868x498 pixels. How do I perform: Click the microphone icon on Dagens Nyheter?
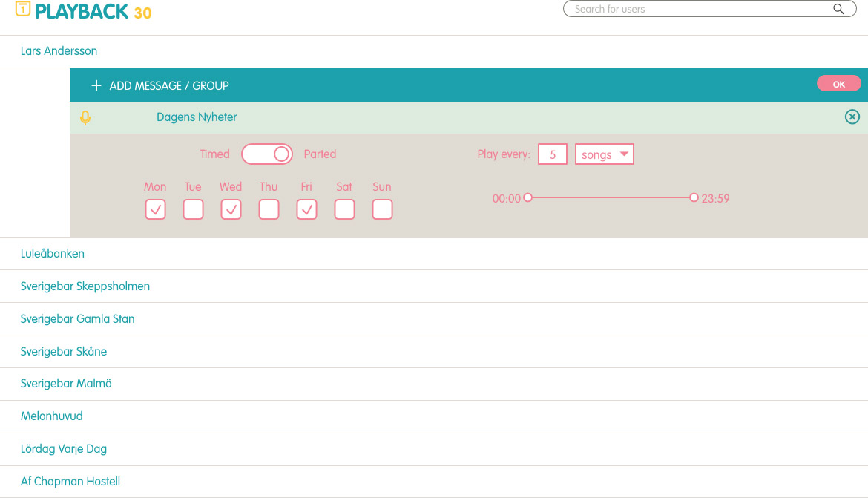click(85, 117)
